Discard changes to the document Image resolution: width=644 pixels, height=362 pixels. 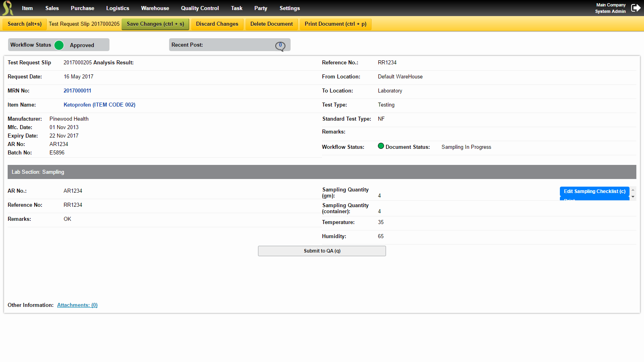pyautogui.click(x=217, y=24)
